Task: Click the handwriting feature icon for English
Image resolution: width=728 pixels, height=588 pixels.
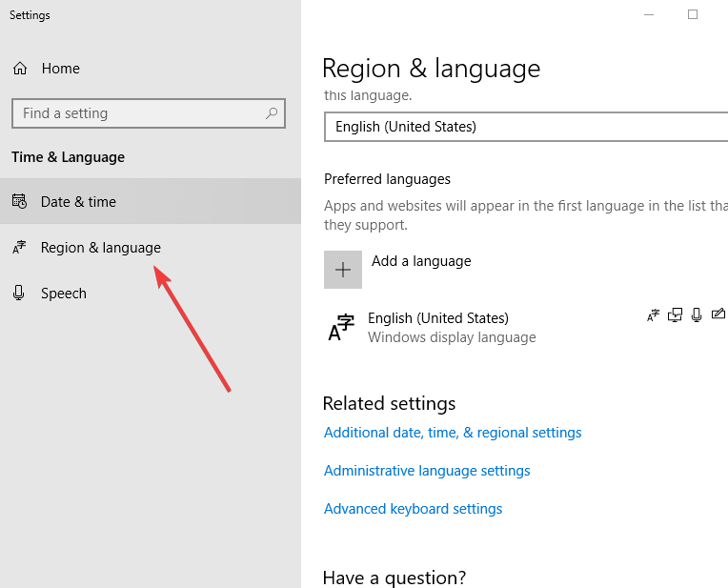Action: 718,315
